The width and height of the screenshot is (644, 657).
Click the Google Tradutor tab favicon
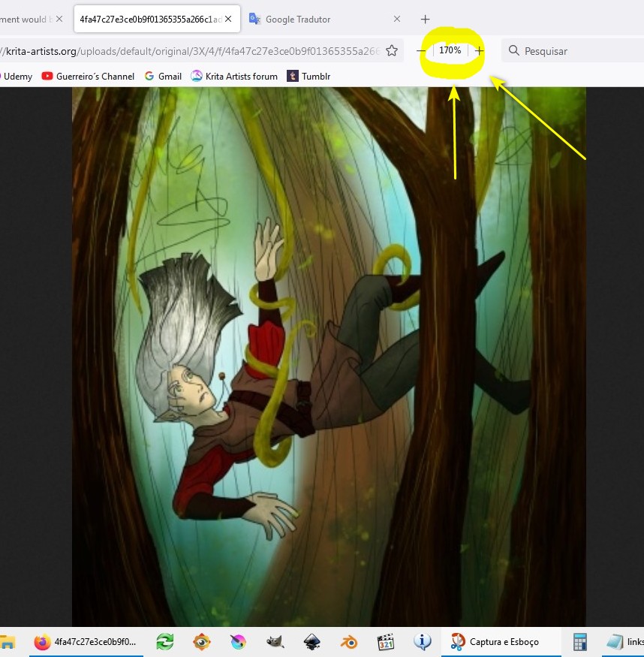coord(254,19)
